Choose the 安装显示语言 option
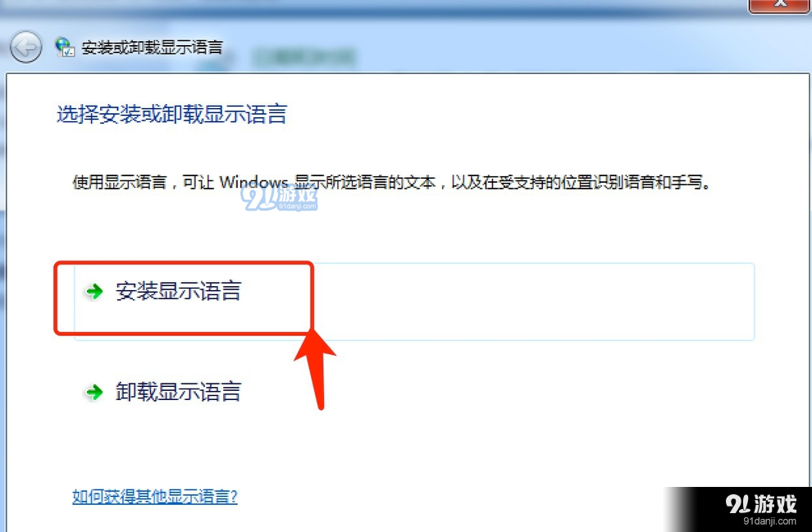Screen dimensions: 812x532 (178, 291)
